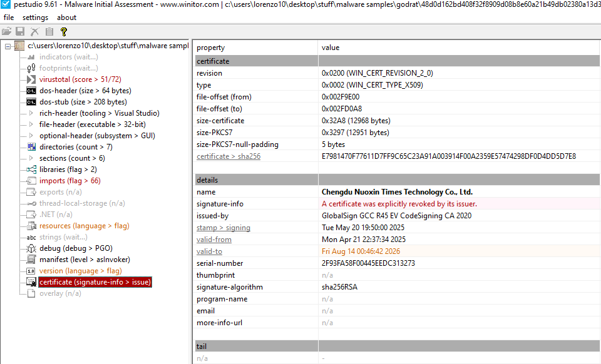The image size is (601, 364).
Task: Select imports (flag > 66) item
Action: click(69, 181)
